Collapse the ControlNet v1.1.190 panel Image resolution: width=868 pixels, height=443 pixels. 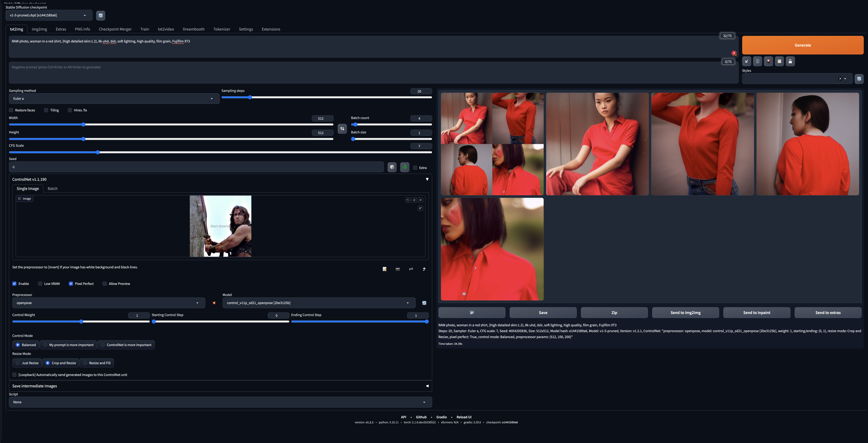(427, 179)
